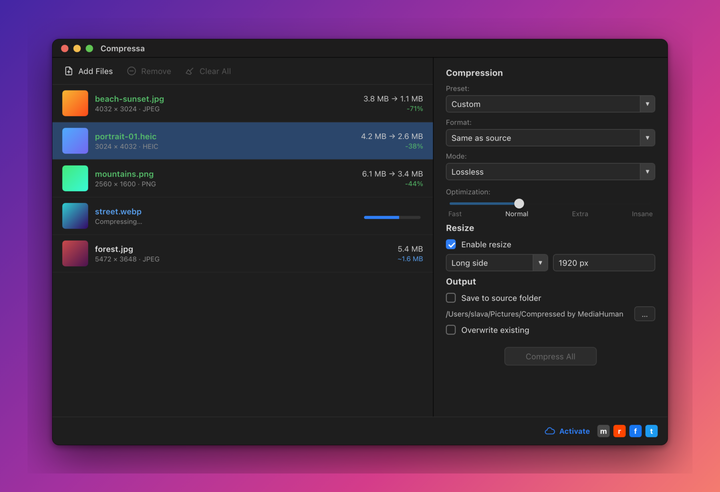720x492 pixels.
Task: Click the green zoom window button
Action: click(90, 49)
